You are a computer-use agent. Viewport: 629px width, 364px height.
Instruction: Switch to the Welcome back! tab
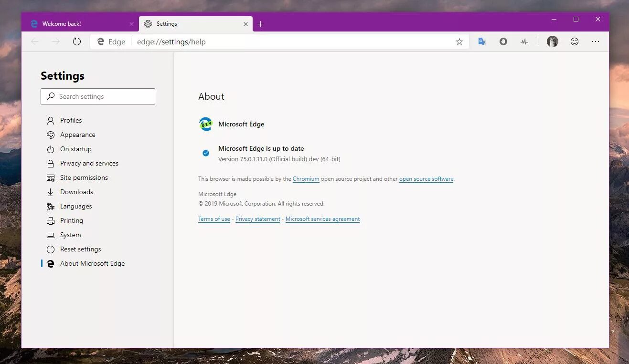(80, 24)
